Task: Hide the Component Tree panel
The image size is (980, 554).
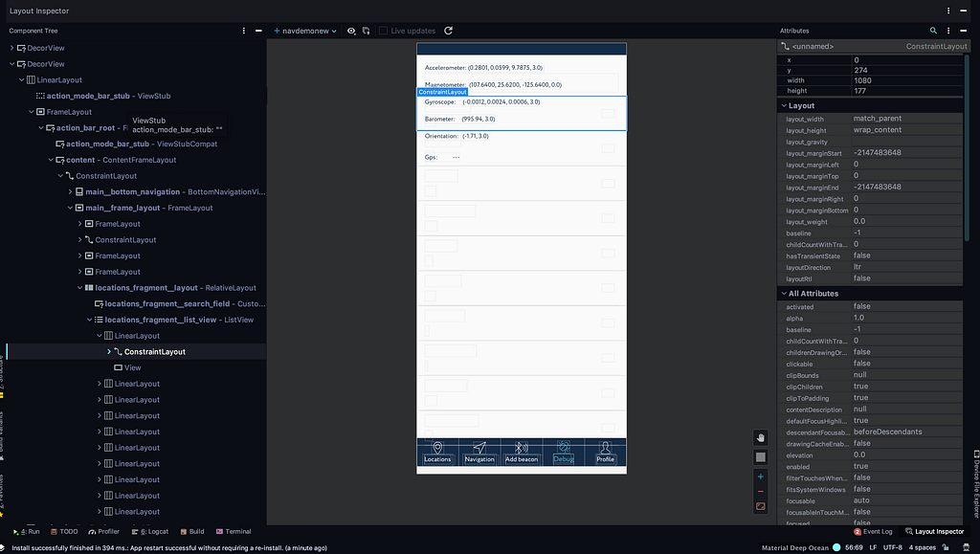Action: point(258,30)
